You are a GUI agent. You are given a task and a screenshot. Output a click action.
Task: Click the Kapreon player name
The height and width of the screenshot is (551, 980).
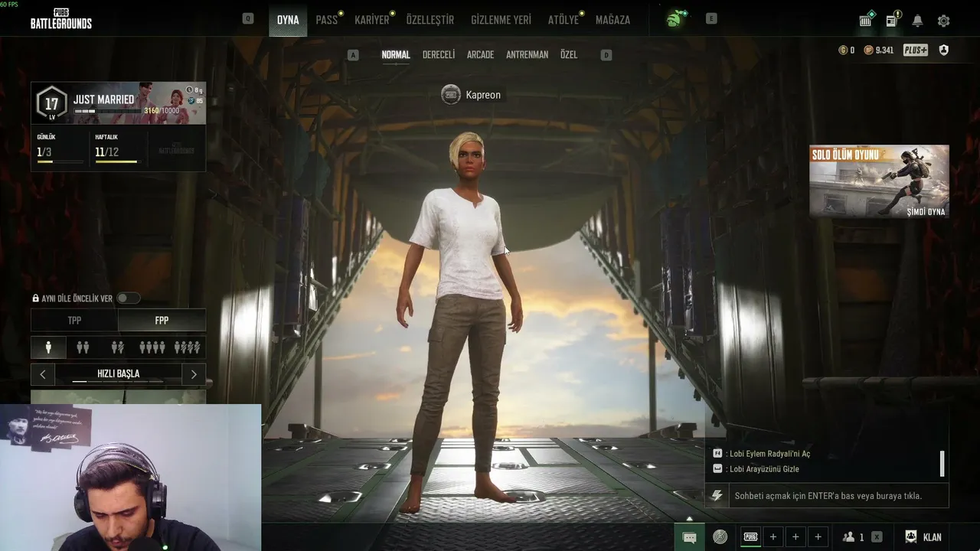[x=483, y=95]
